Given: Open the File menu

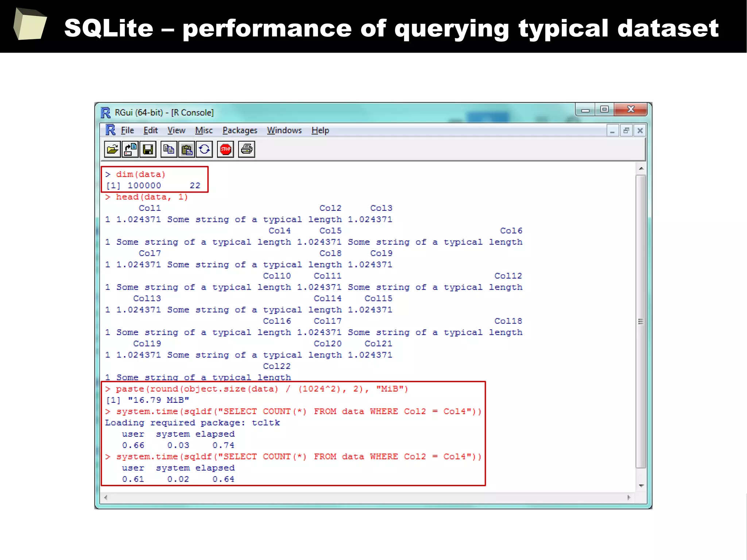Looking at the screenshot, I should click(x=127, y=130).
